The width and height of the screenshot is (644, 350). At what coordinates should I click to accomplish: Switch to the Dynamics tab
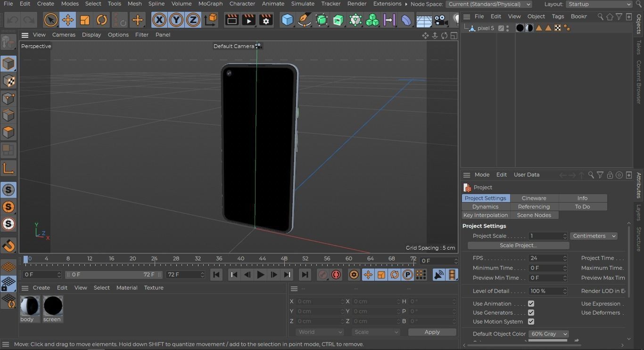(x=486, y=207)
